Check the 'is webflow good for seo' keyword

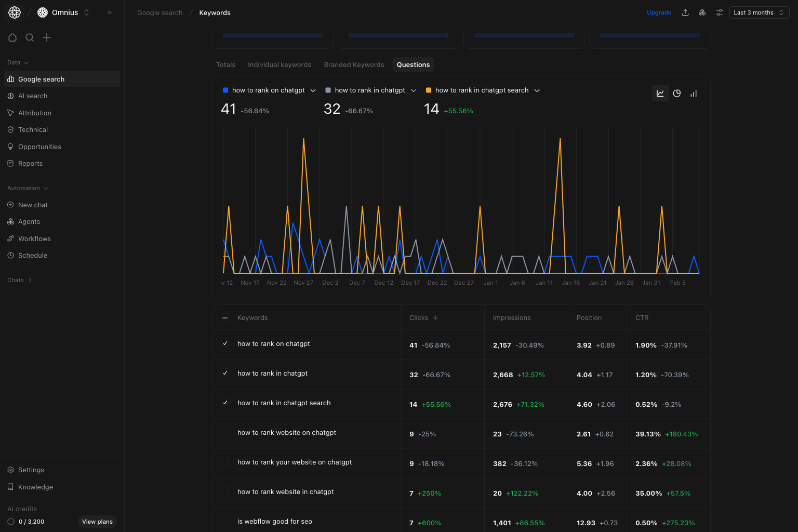coord(225,520)
